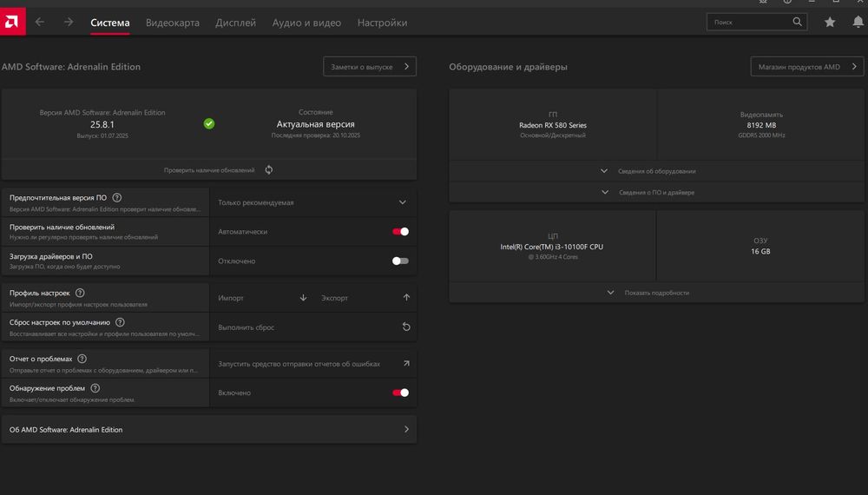
Task: Open notifications bell icon
Action: (x=858, y=23)
